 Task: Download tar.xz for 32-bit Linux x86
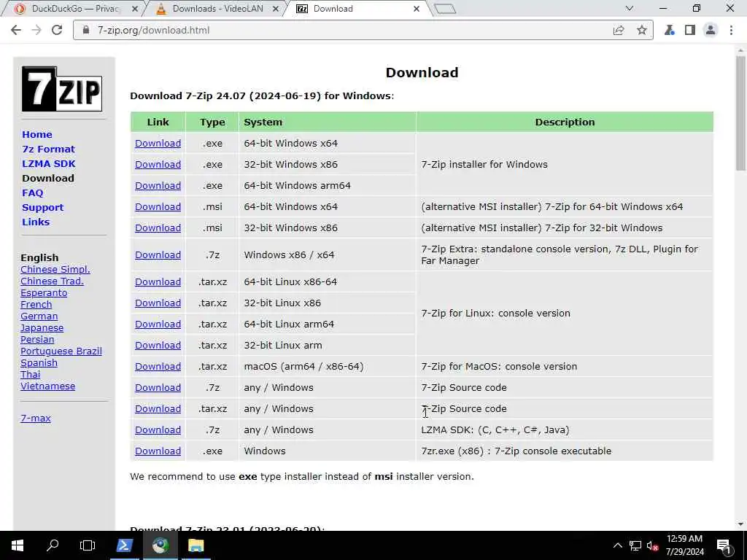[158, 303]
